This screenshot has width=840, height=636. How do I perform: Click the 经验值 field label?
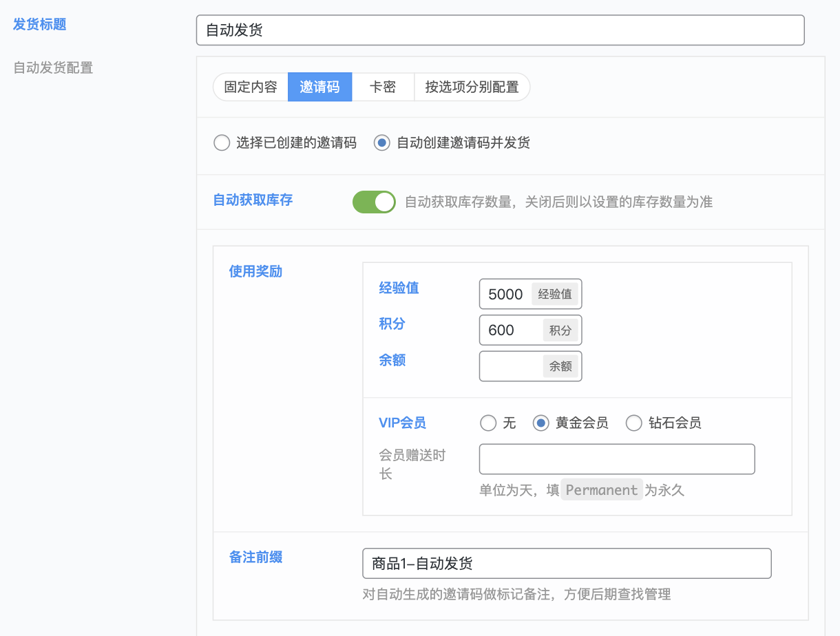399,288
